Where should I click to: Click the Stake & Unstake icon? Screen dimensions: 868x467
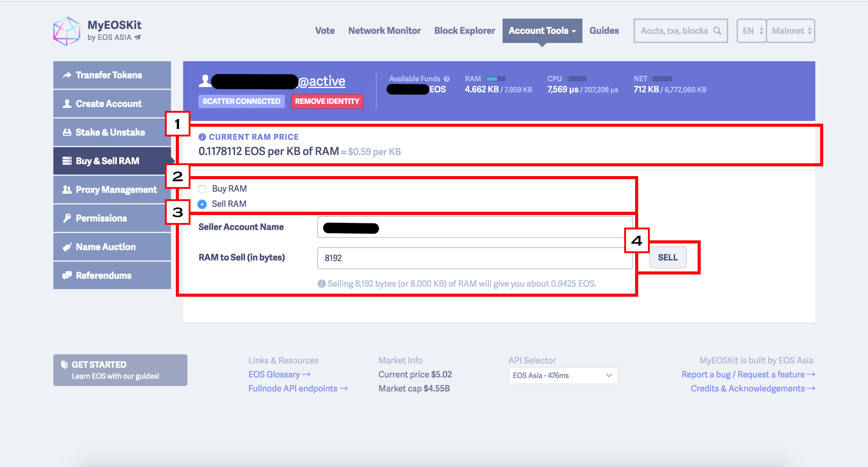click(67, 132)
